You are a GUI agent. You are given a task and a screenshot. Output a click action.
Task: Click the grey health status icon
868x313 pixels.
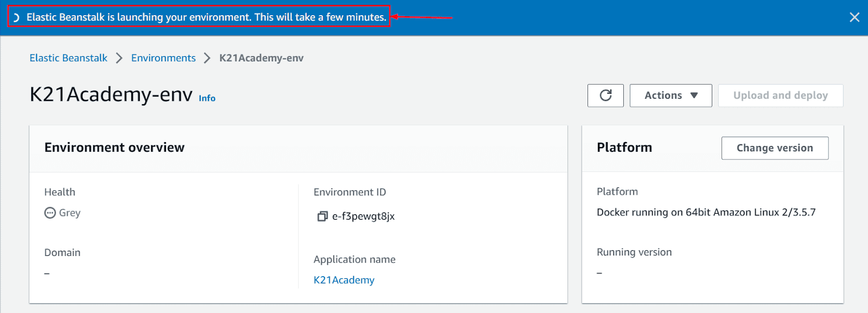tap(50, 213)
